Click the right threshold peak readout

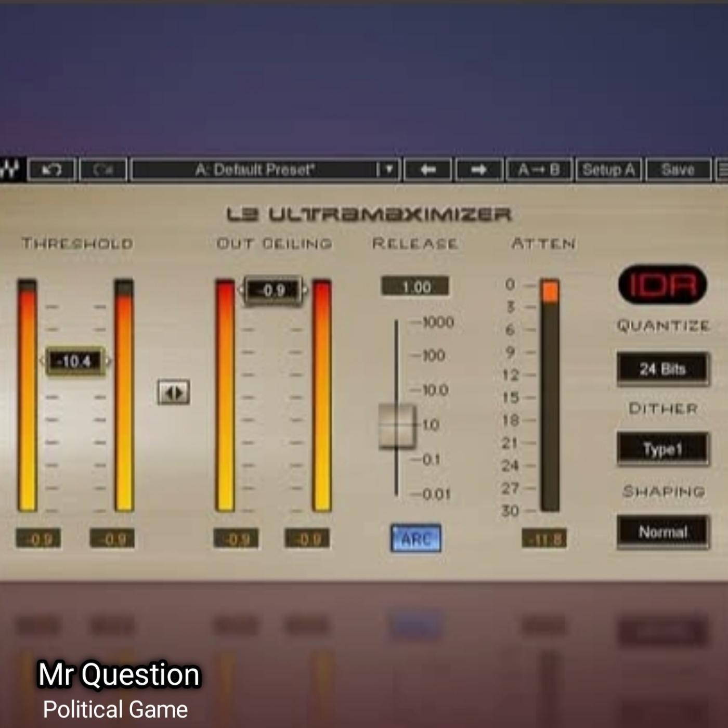[x=112, y=539]
